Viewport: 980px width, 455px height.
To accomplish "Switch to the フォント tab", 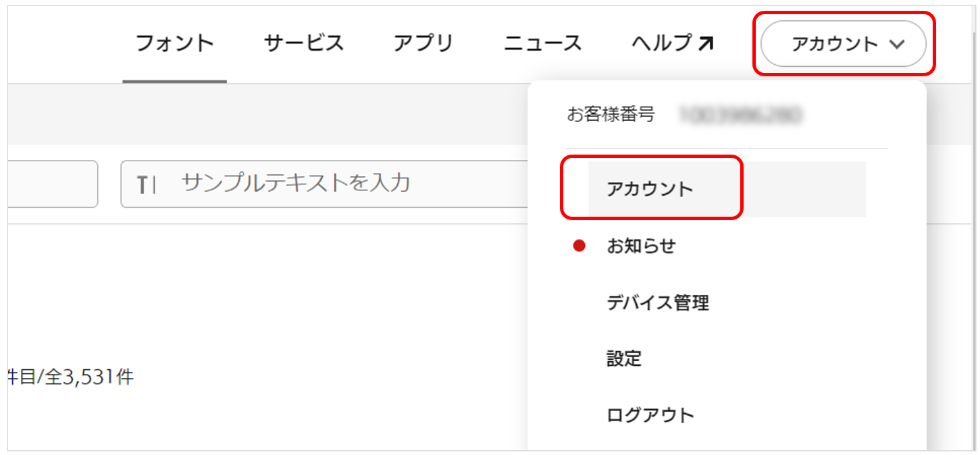I will (174, 44).
